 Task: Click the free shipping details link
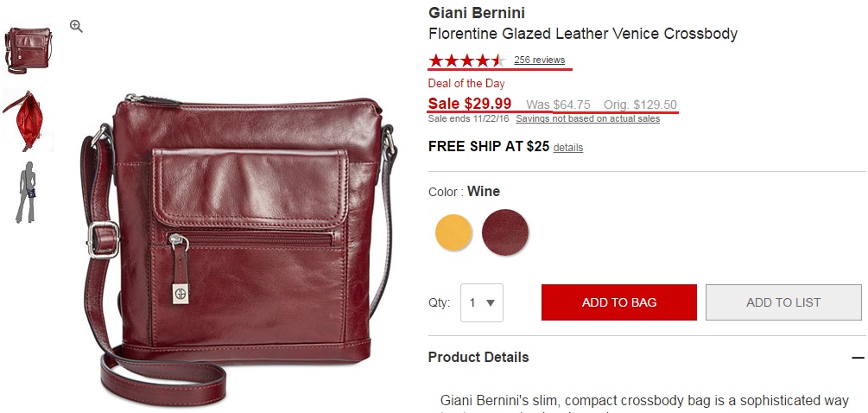(x=568, y=148)
